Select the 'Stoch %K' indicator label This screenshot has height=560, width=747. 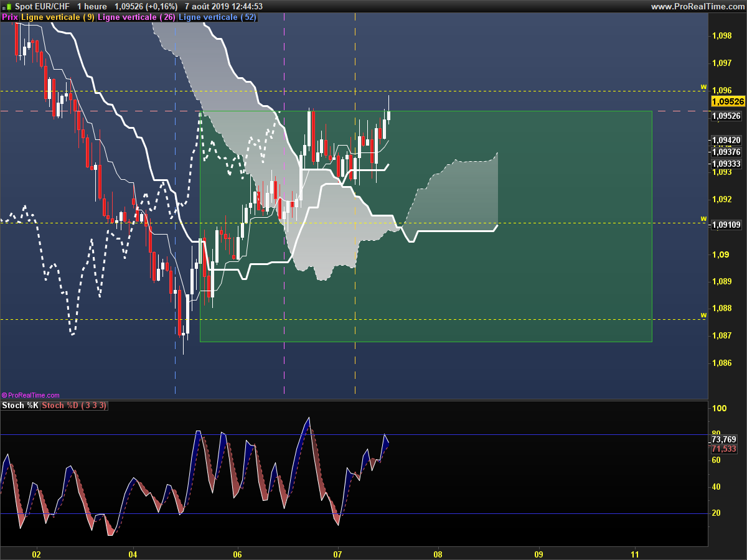[20, 406]
